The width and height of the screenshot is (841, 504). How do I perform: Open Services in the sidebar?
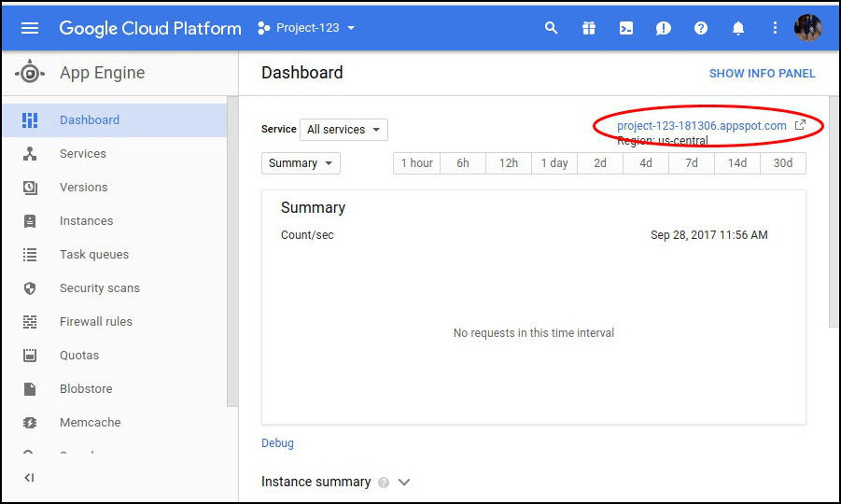click(114, 154)
